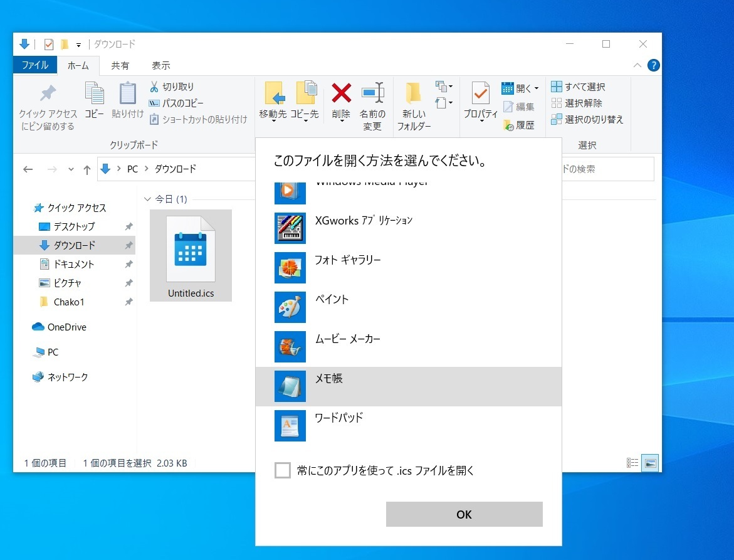Toggle details view in status bar
Viewport: 734px width, 560px height.
point(632,463)
